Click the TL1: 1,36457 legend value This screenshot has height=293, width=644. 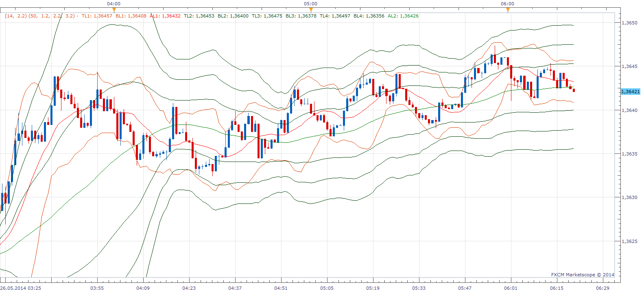pos(97,16)
